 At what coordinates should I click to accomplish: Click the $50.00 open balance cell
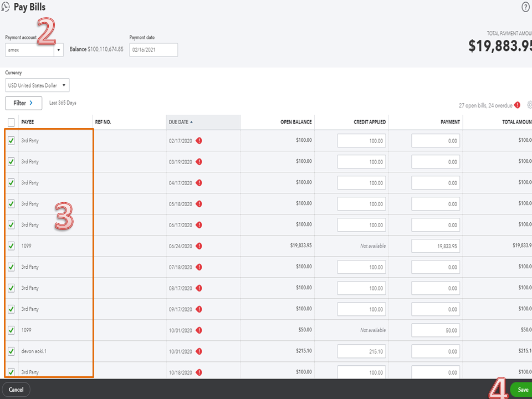click(x=305, y=329)
